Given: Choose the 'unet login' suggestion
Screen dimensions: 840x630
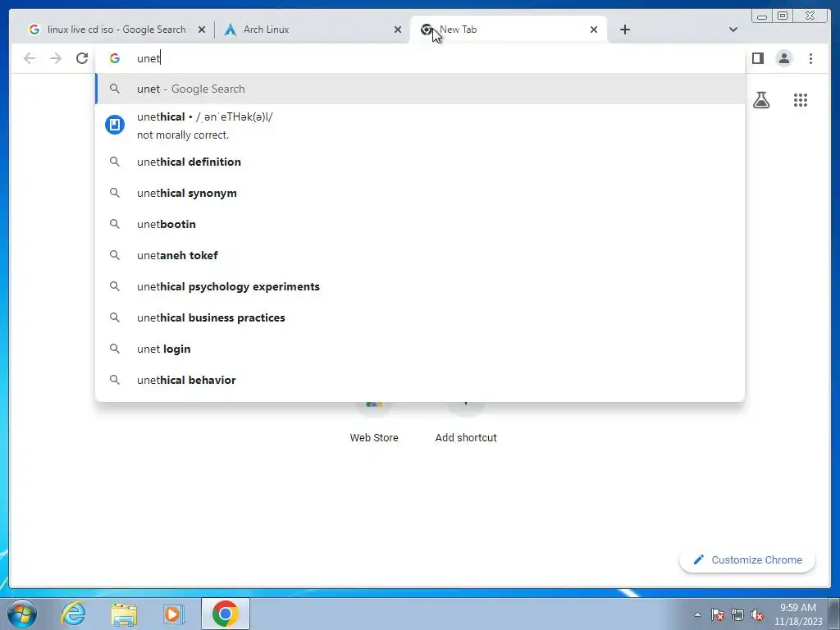Looking at the screenshot, I should (420, 349).
